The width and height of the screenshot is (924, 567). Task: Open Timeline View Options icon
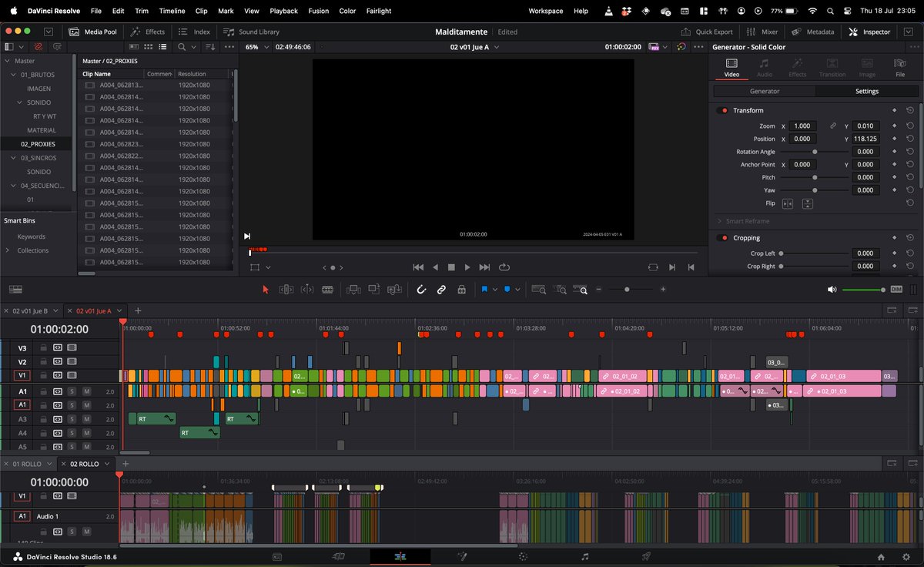(x=15, y=290)
